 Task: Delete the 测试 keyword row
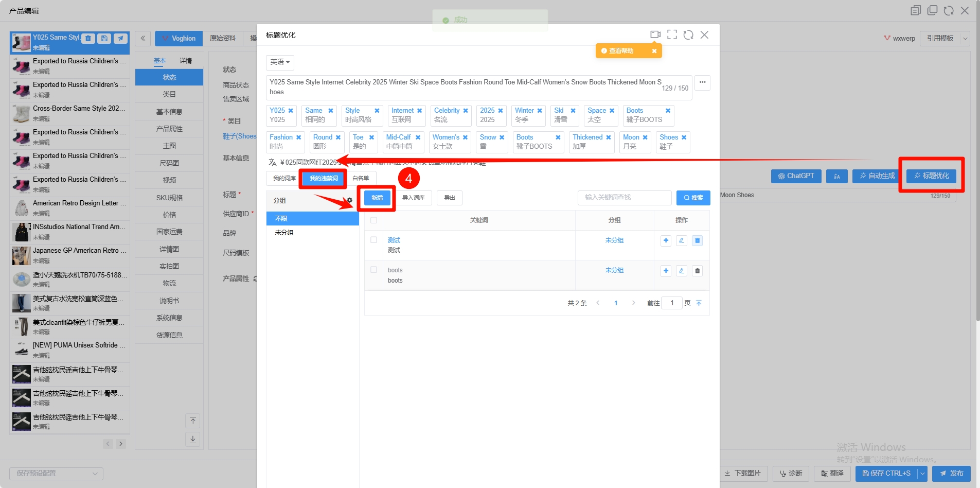[x=697, y=240]
